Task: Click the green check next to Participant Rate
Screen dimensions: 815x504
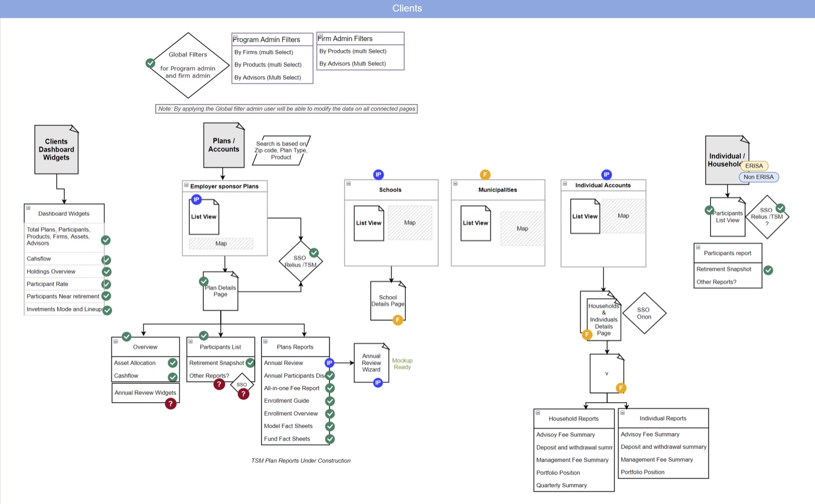Action: point(107,284)
